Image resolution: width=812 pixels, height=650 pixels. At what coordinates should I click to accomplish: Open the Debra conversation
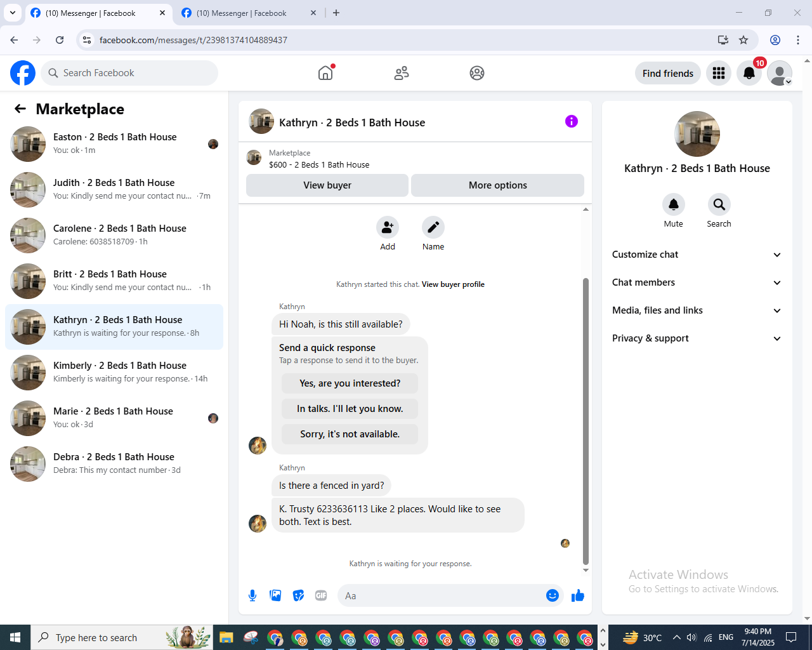pos(114,464)
